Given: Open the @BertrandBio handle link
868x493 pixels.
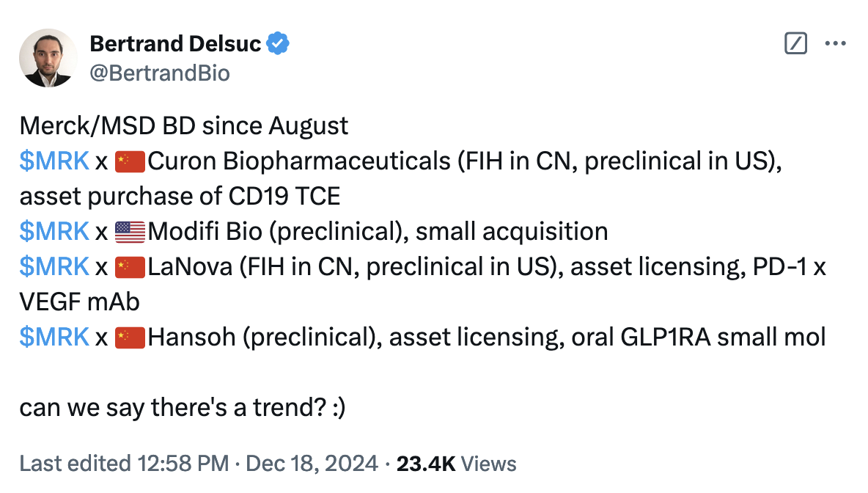Looking at the screenshot, I should click(x=159, y=73).
